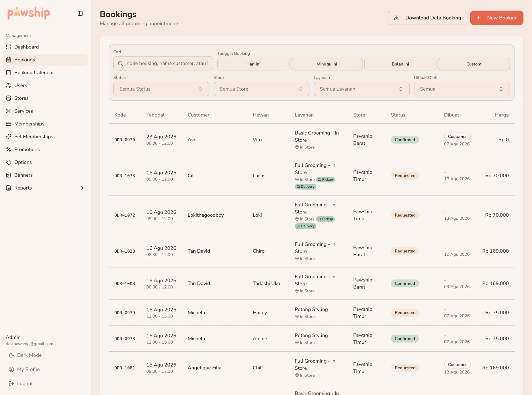
Task: Click the Options tag icon
Action: tap(9, 162)
